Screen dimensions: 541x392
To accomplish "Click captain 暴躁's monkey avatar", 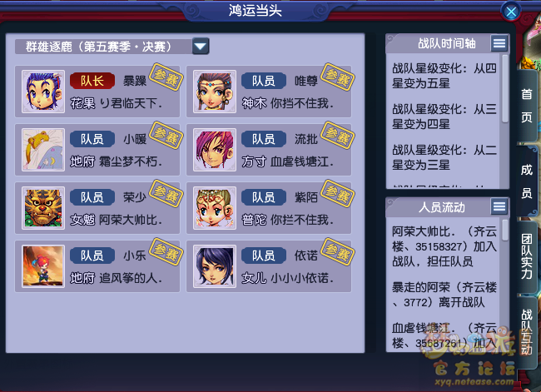I will point(43,92).
